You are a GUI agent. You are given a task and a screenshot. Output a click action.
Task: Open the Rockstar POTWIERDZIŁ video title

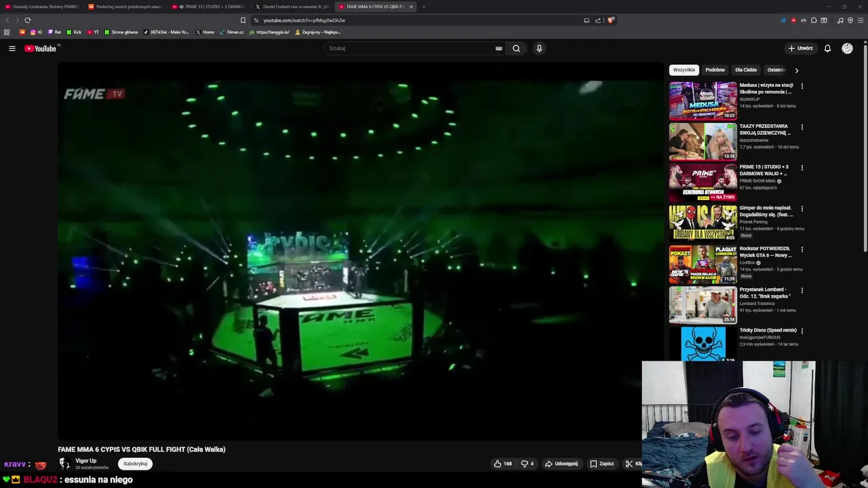pos(766,252)
